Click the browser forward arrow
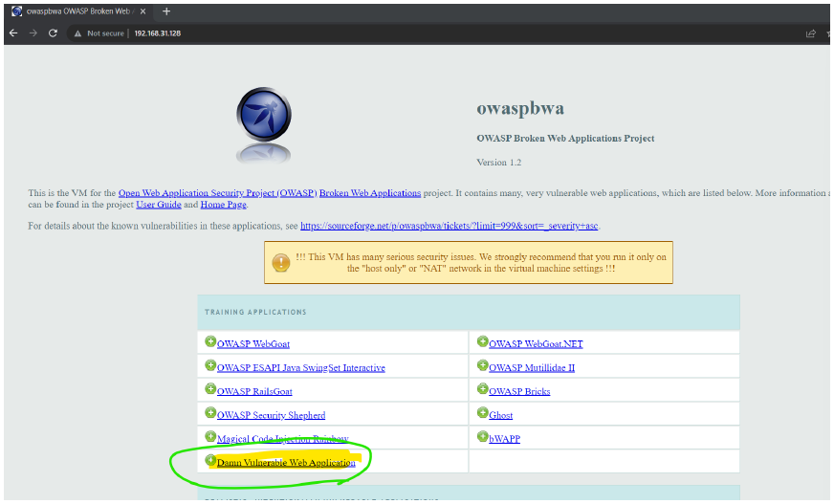Screen dimensions: 834x504 coord(33,33)
